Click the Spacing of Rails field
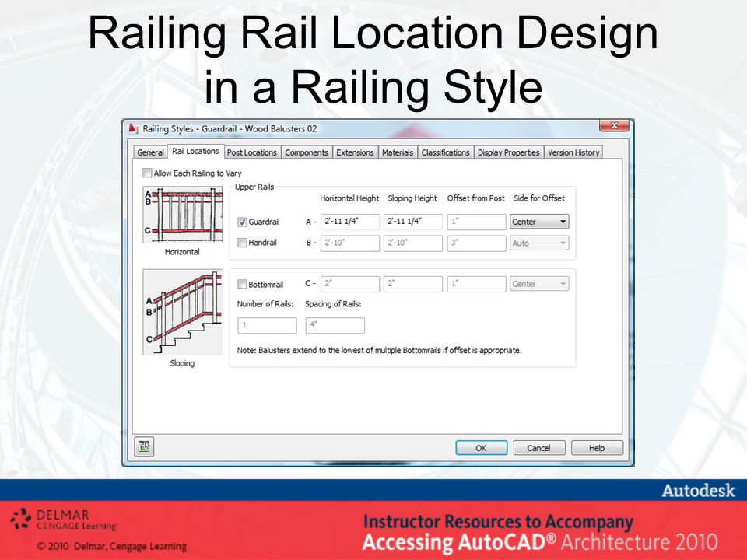747x560 pixels. coord(335,325)
